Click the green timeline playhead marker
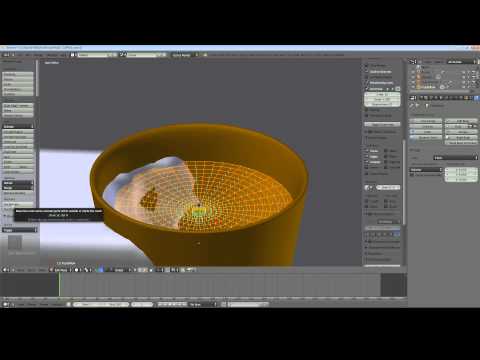 click(59, 284)
